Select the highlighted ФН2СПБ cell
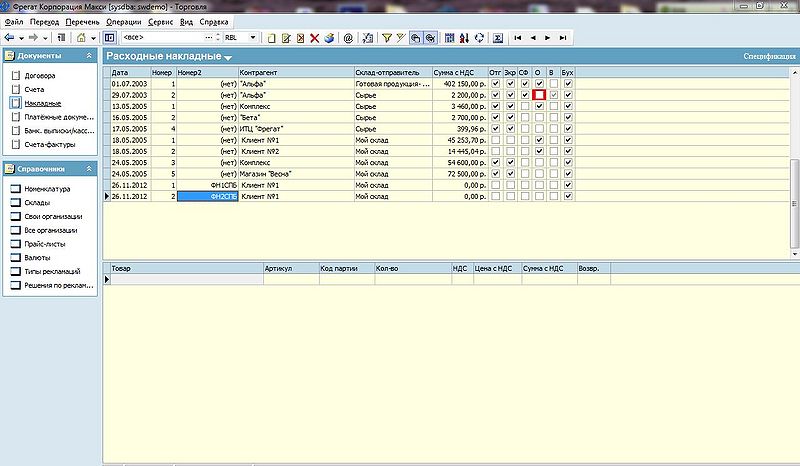The height and width of the screenshot is (466, 800). tap(208, 196)
